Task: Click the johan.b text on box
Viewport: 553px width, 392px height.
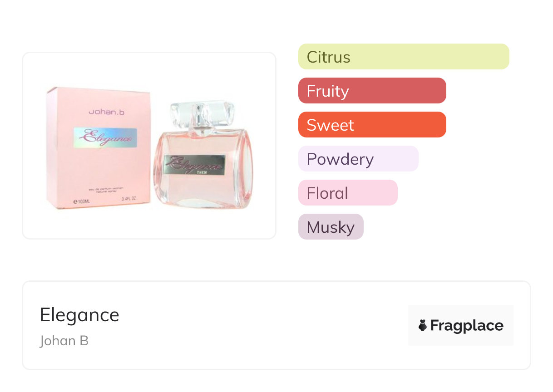Action: point(106,111)
